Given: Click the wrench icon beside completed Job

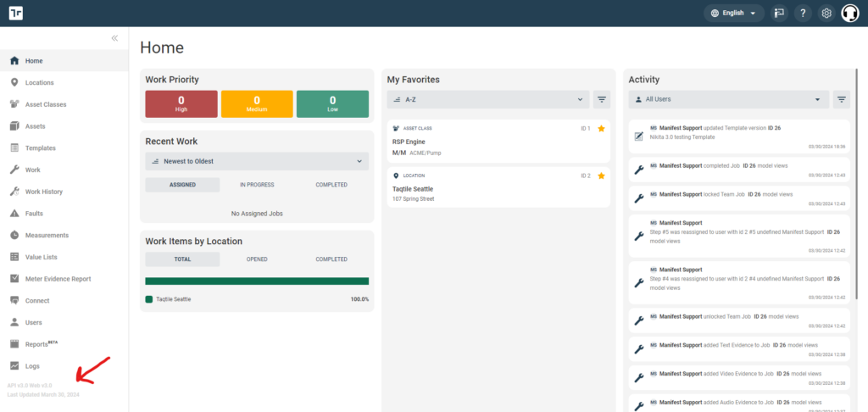Looking at the screenshot, I should tap(638, 170).
